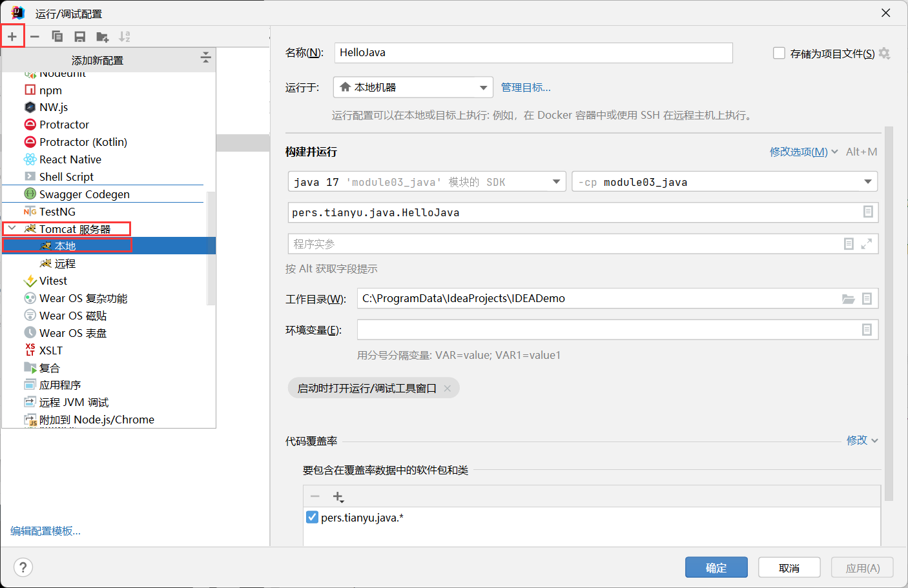This screenshot has width=908, height=588.
Task: Click the 取消 (Cancel) button
Action: [789, 567]
